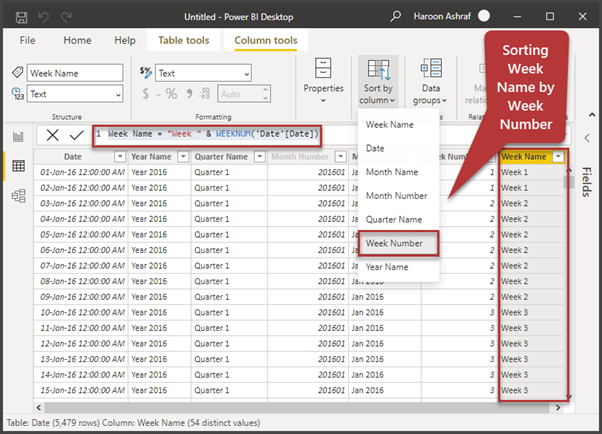Cancel formula with X icon
Screen dimensions: 602x434
pyautogui.click(x=52, y=135)
